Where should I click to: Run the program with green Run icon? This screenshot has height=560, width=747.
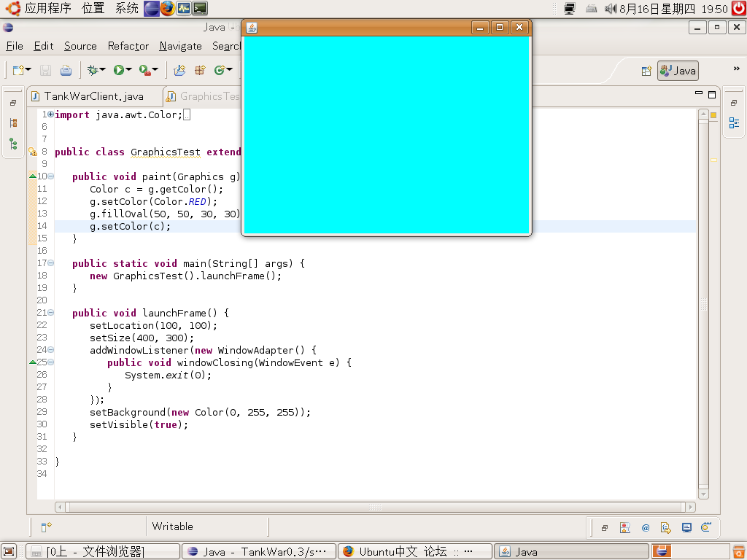click(x=119, y=71)
